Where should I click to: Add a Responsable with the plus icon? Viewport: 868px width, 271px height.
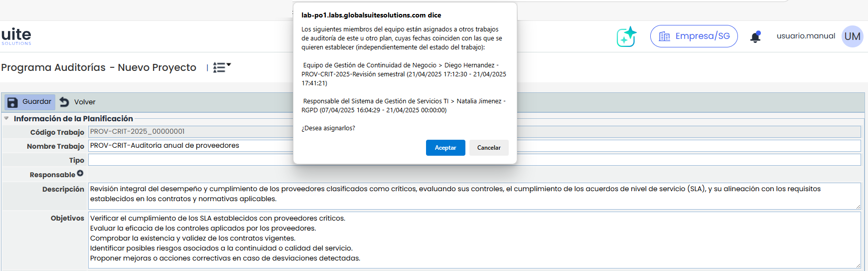80,174
